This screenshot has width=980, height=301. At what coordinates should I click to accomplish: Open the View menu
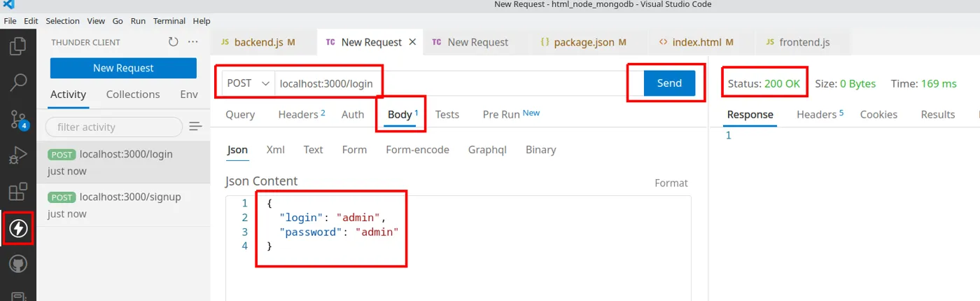click(x=96, y=21)
